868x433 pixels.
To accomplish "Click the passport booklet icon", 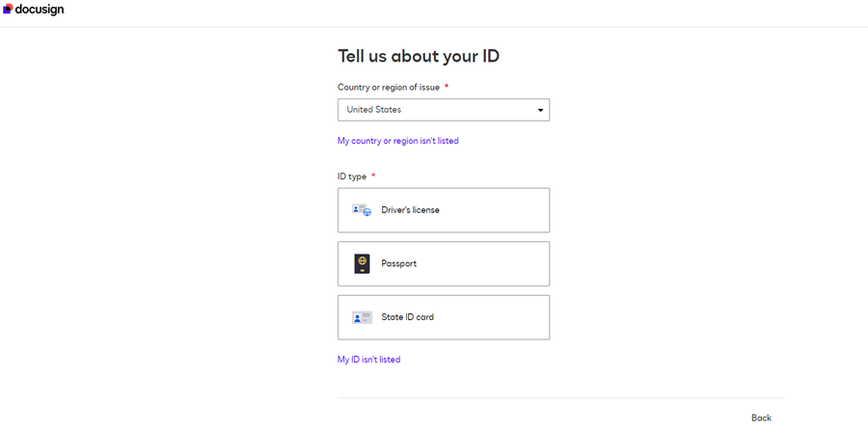I will pos(362,263).
